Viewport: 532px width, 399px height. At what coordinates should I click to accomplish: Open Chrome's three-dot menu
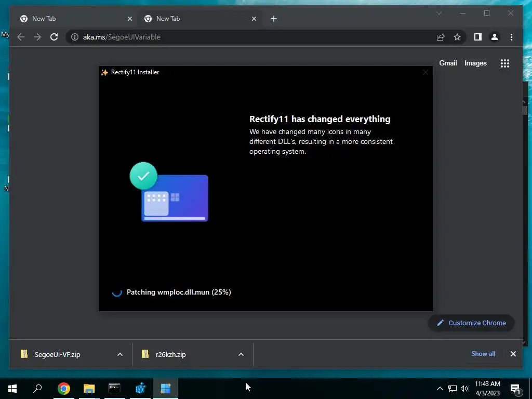coord(511,37)
